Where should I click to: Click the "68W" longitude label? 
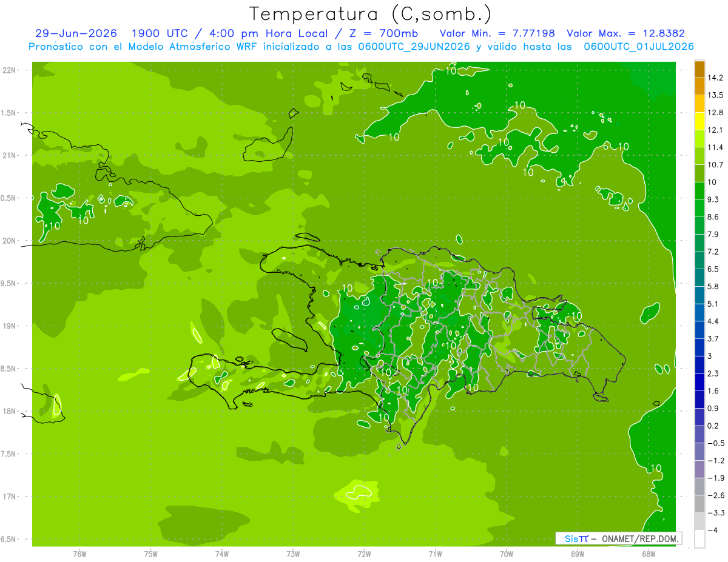(x=649, y=554)
